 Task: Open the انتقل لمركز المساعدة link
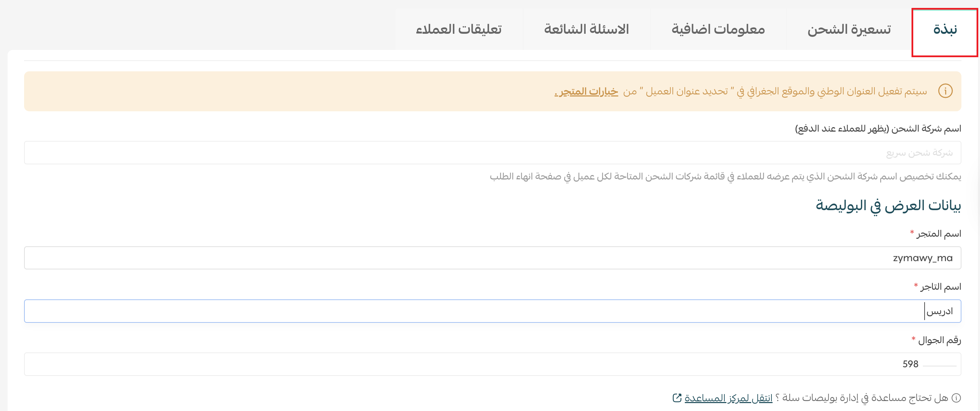click(x=728, y=398)
